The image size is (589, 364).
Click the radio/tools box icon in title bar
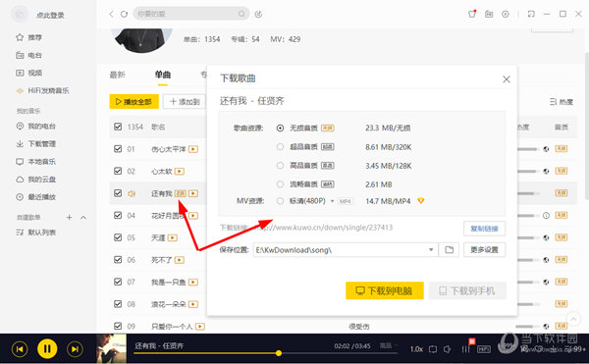pos(489,14)
